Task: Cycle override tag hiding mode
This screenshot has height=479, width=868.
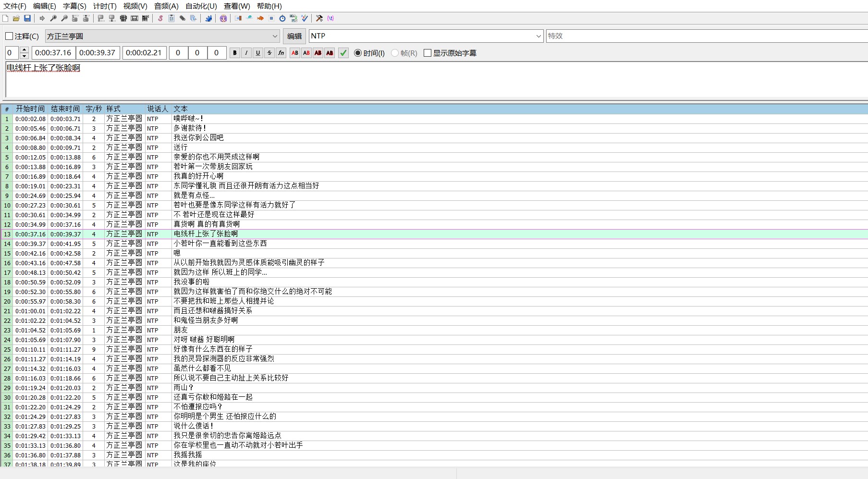Action: point(330,18)
